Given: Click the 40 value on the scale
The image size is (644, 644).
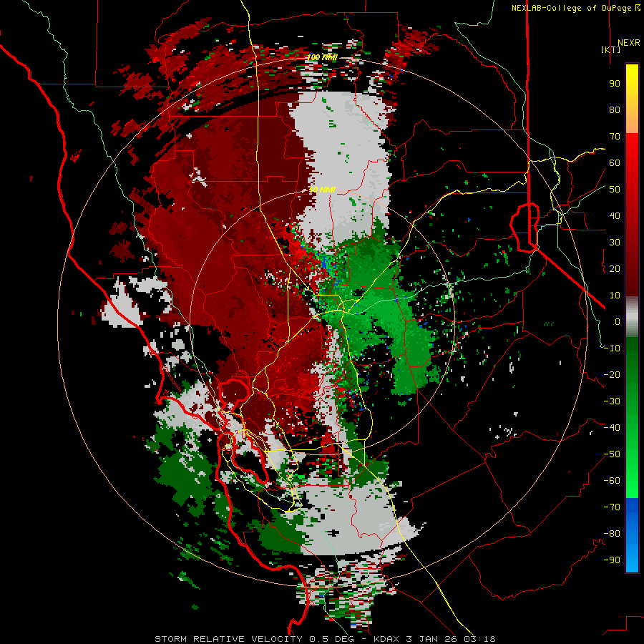Looking at the screenshot, I should (615, 215).
